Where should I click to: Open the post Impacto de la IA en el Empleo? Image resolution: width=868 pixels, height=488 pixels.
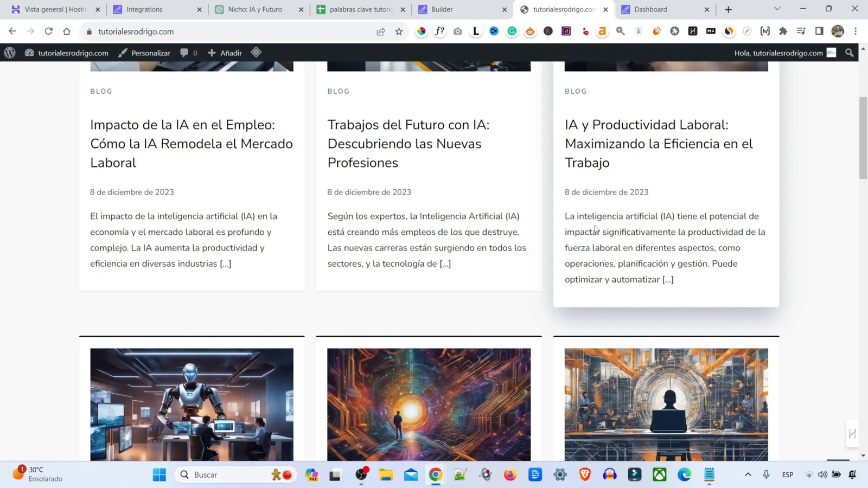(x=191, y=144)
